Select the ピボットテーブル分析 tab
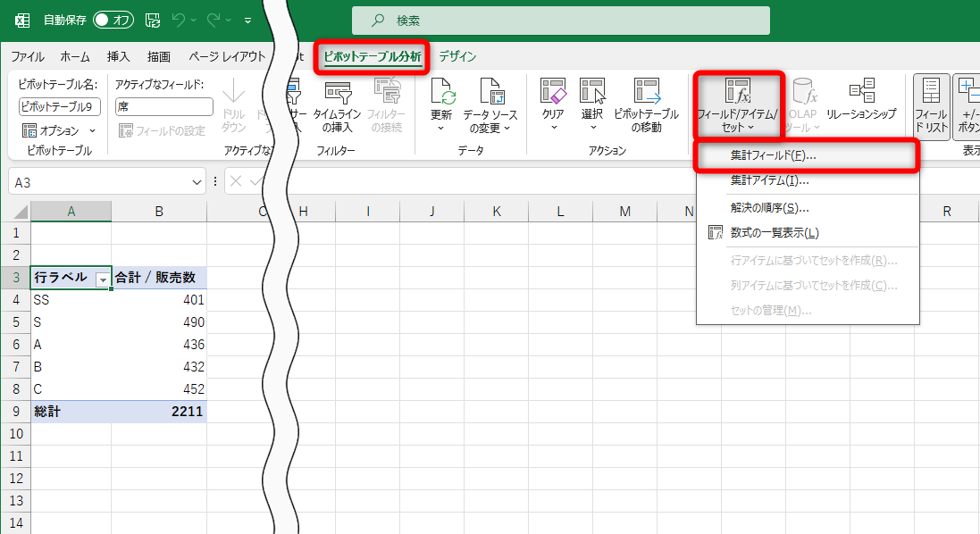Image resolution: width=980 pixels, height=534 pixels. (373, 56)
